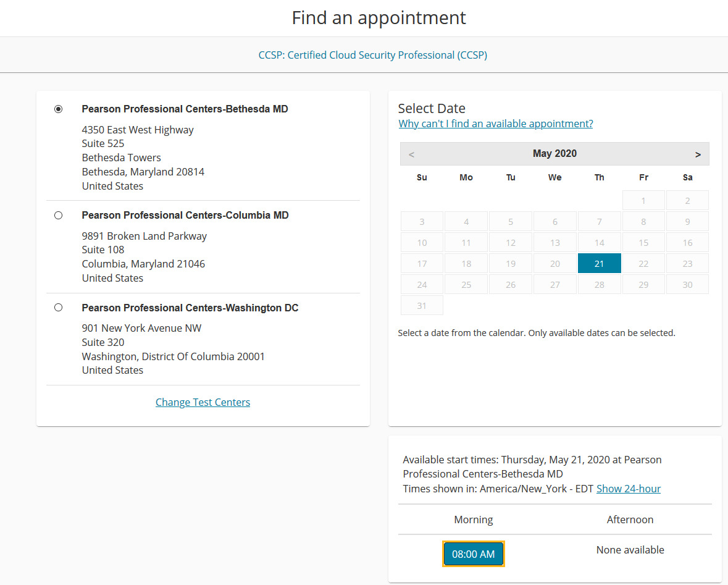
Task: Click May 31 calendar date
Action: (x=422, y=305)
